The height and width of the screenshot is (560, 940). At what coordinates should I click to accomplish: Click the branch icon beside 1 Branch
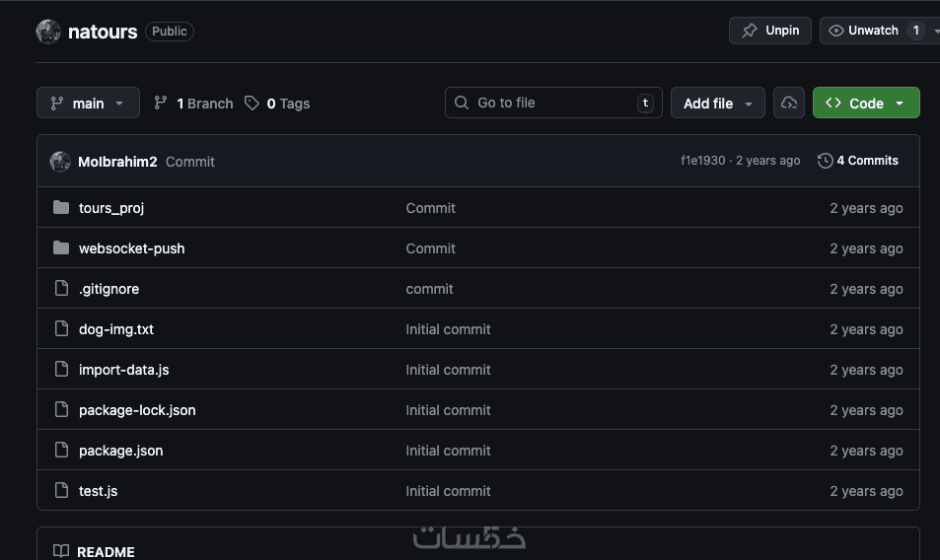[161, 103]
